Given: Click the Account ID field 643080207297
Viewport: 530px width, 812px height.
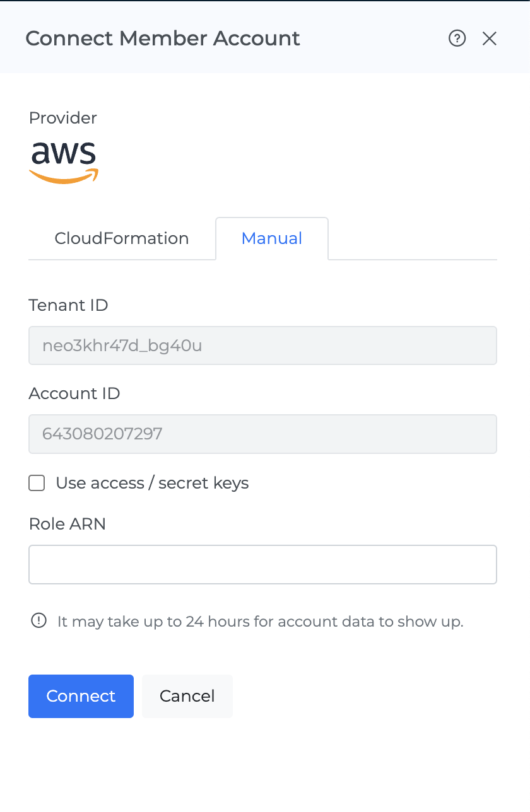Looking at the screenshot, I should [262, 434].
